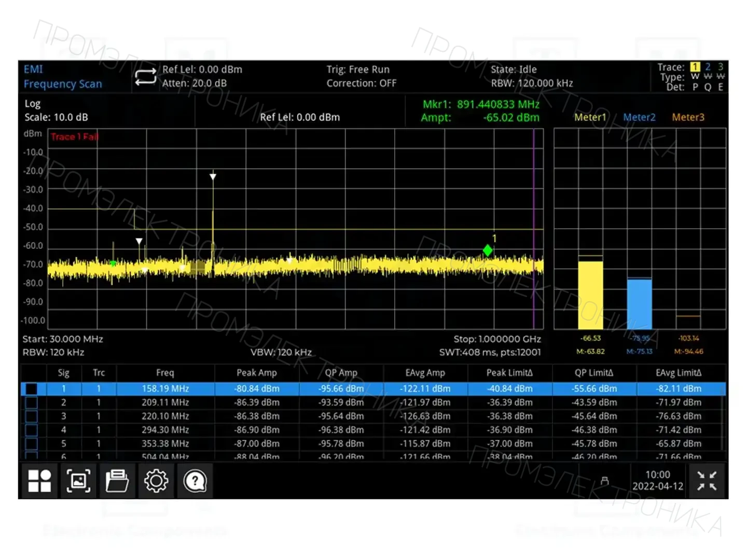The image size is (747, 560).
Task: Switch to the Meter3 tab
Action: [688, 117]
